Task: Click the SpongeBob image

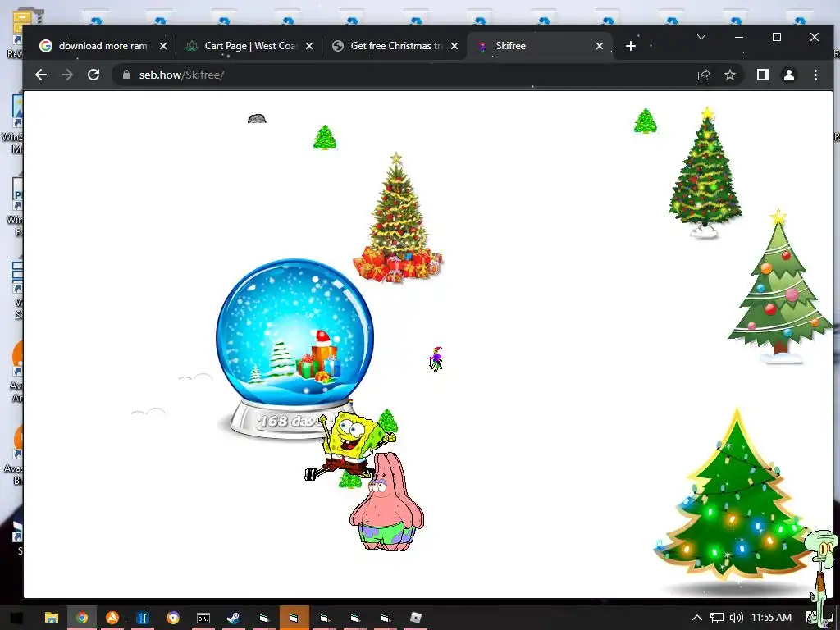Action: [349, 445]
